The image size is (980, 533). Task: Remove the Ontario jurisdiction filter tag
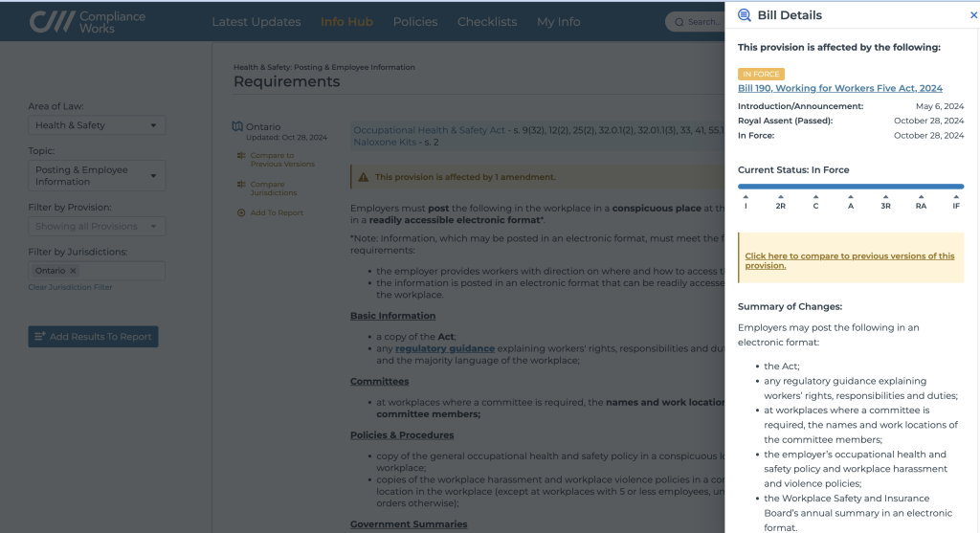click(73, 271)
